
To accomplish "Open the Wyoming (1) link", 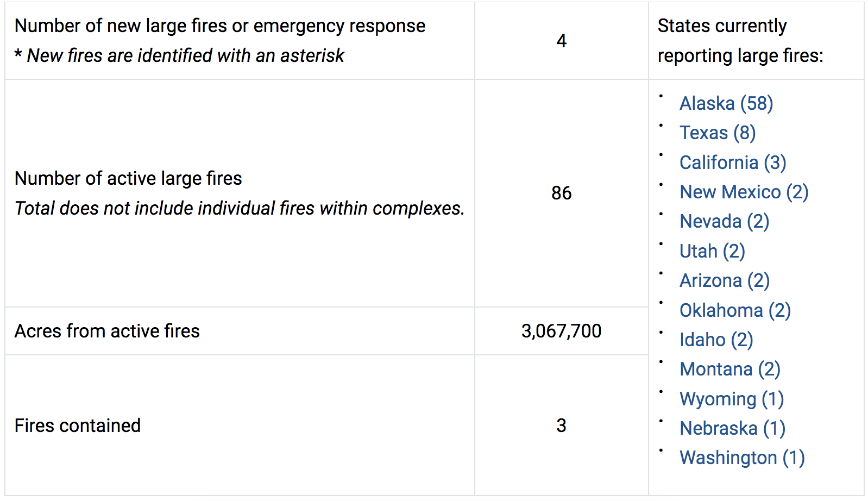I will (731, 399).
